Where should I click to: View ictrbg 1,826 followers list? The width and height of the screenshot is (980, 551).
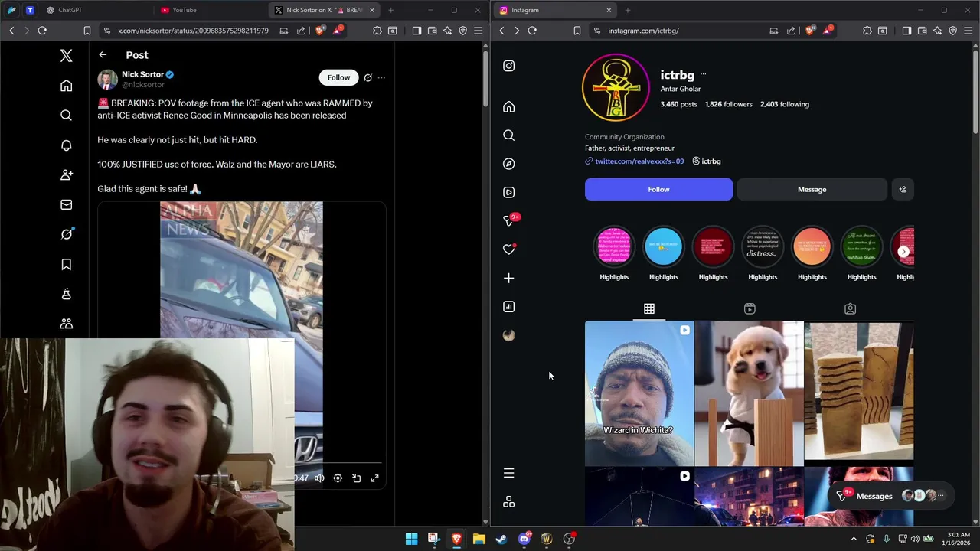tap(728, 104)
